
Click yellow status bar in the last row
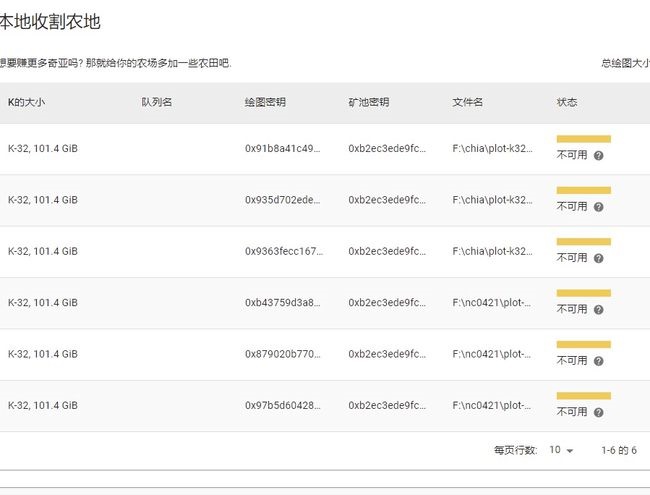[583, 395]
